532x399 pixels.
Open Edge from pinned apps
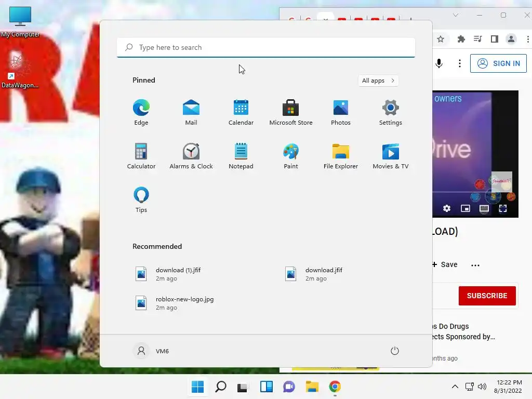141,112
